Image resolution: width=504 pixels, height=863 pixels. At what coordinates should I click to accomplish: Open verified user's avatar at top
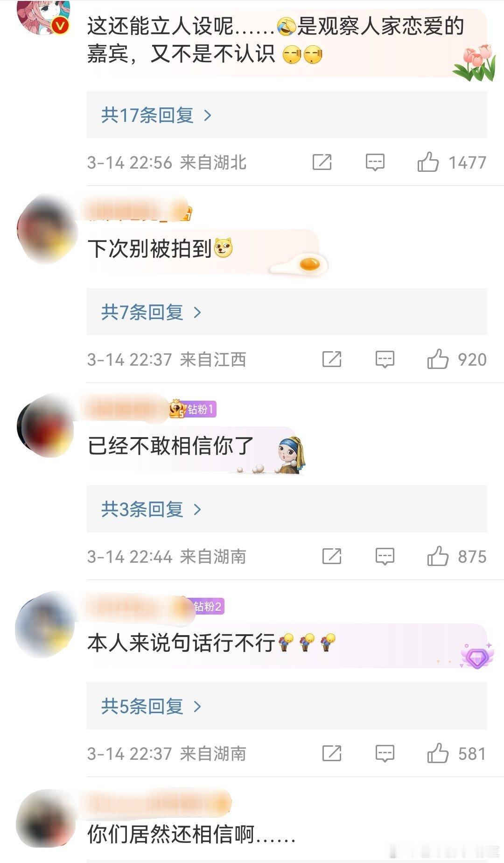point(43,16)
